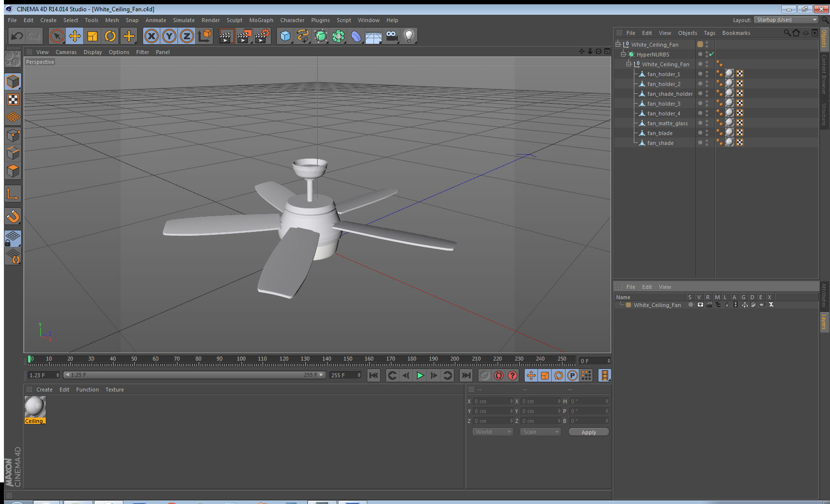Toggle Y axis lock
This screenshot has width=830, height=504.
tap(169, 36)
